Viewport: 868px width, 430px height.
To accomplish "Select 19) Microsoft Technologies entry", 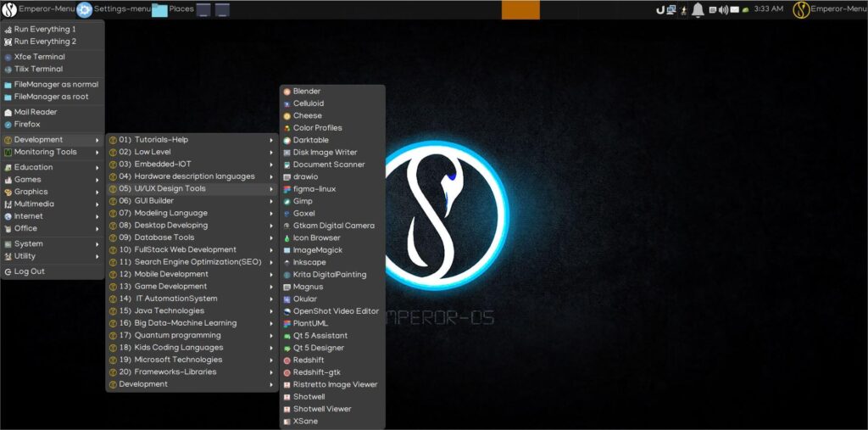I will tap(192, 360).
